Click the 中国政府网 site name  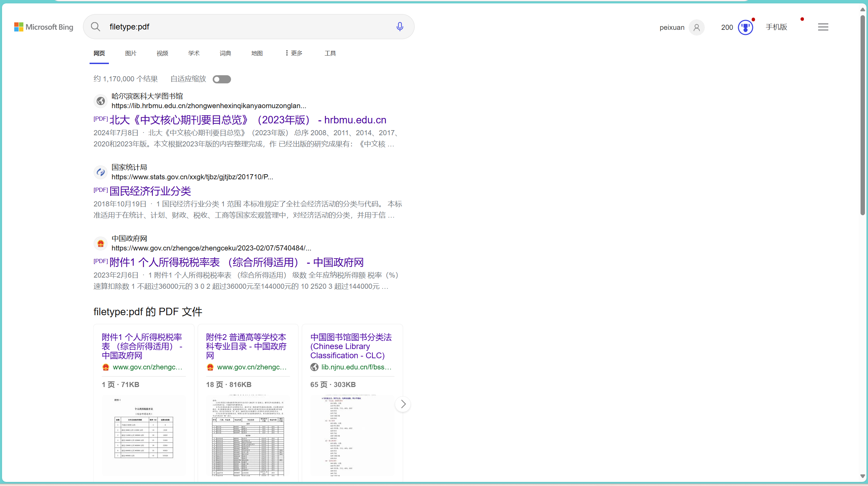(x=129, y=239)
